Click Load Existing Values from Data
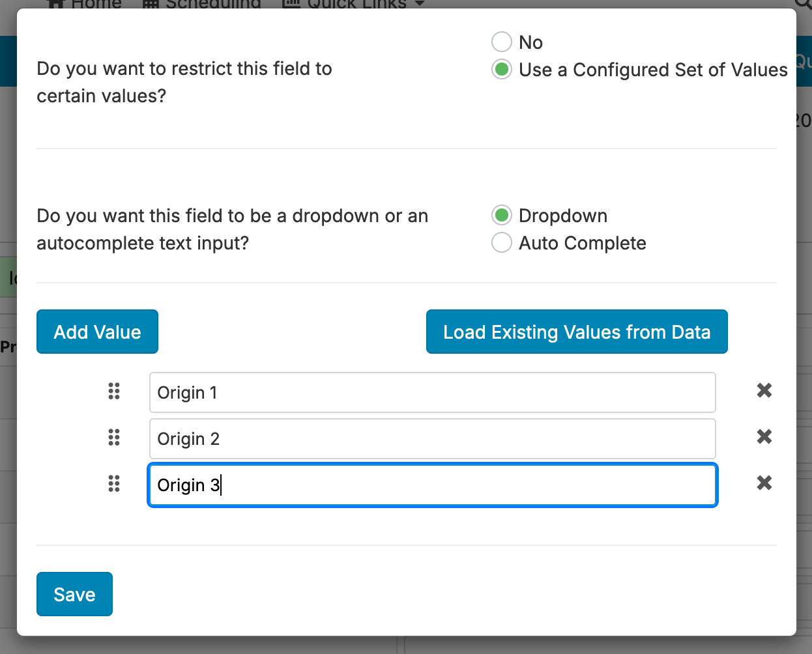812x654 pixels. pyautogui.click(x=576, y=332)
